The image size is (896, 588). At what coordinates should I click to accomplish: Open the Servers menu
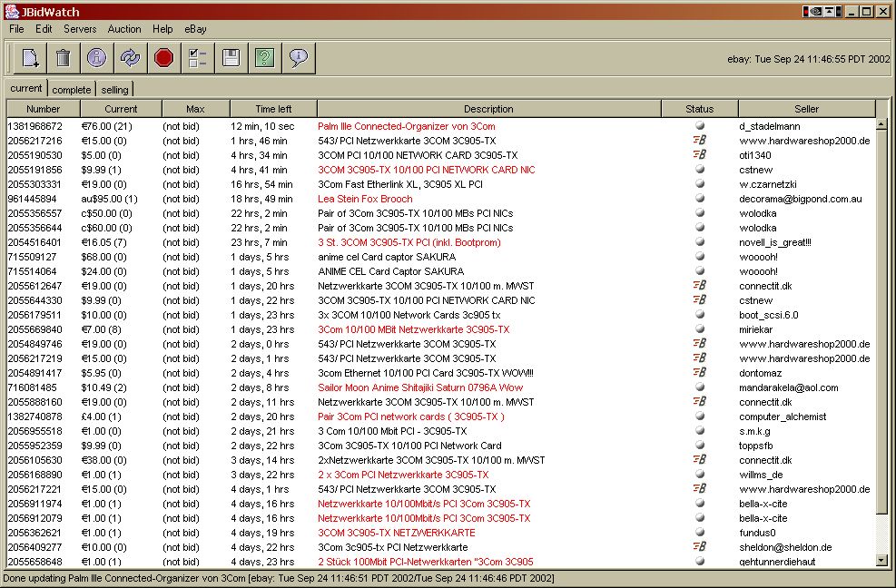[x=80, y=28]
